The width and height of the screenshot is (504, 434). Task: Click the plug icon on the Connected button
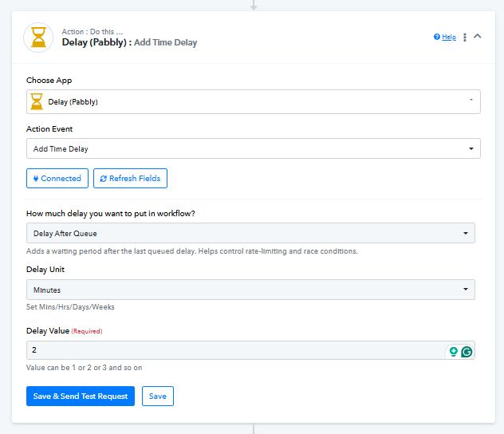click(x=36, y=179)
